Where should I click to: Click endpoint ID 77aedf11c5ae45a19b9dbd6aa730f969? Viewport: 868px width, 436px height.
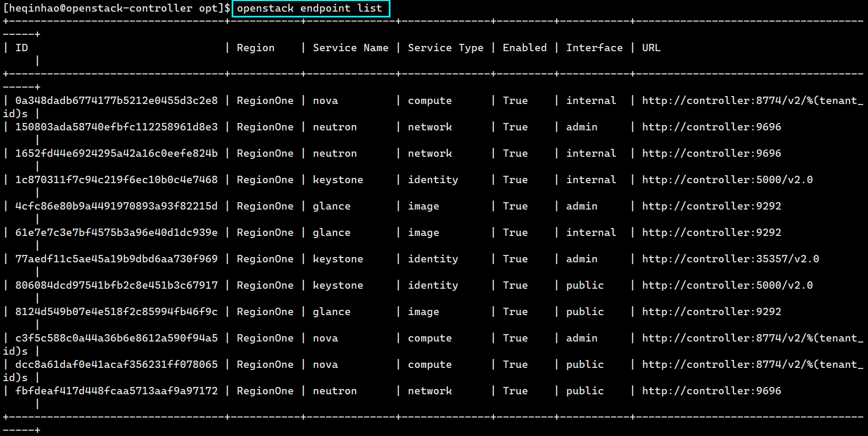(116, 259)
